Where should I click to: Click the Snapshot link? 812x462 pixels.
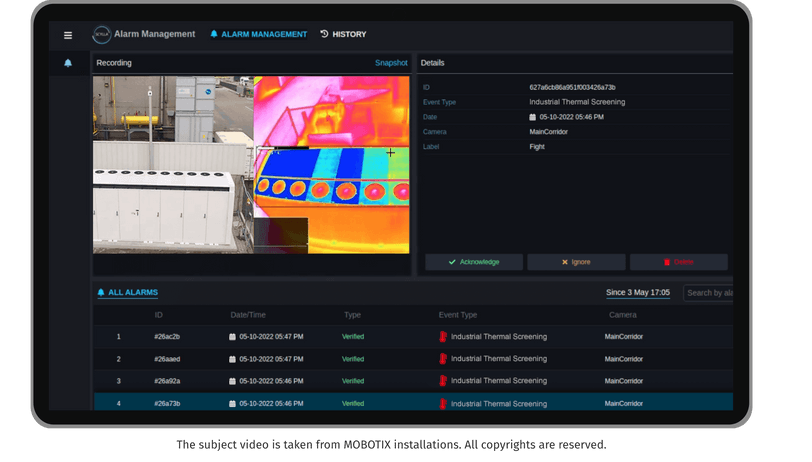click(391, 63)
